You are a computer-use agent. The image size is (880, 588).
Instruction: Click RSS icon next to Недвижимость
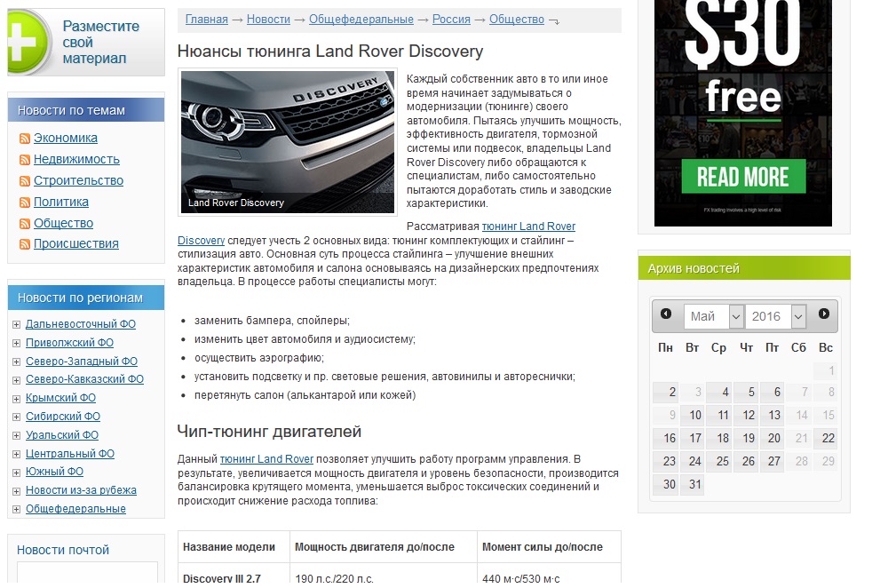(25, 160)
